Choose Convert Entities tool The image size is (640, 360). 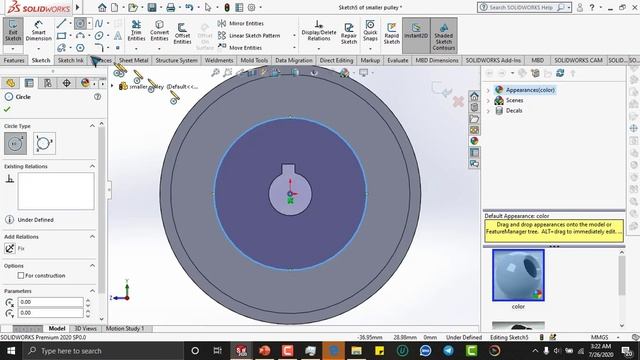pyautogui.click(x=159, y=31)
